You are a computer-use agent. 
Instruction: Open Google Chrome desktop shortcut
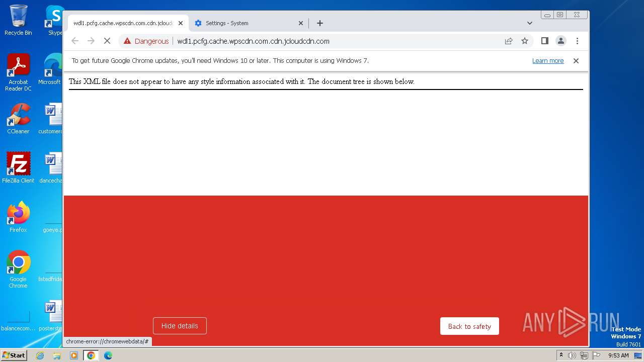18,269
